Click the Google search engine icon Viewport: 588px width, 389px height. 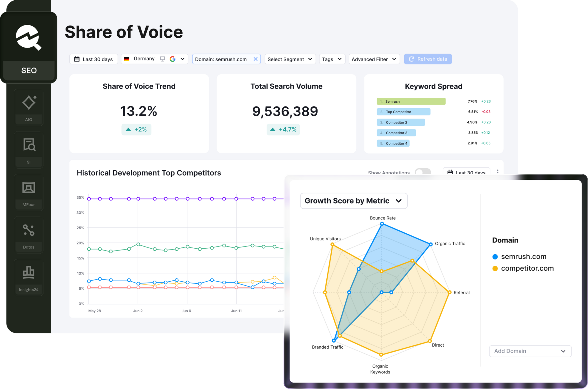(173, 59)
